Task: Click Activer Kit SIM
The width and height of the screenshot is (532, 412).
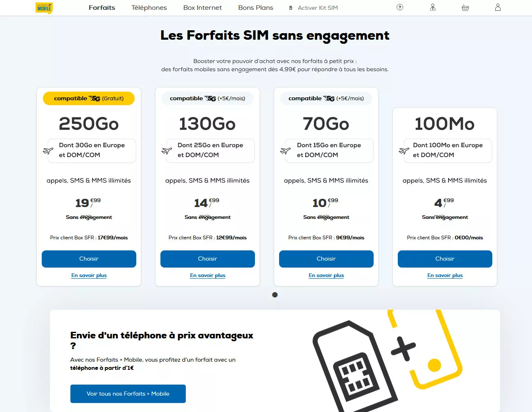Action: [318, 7]
